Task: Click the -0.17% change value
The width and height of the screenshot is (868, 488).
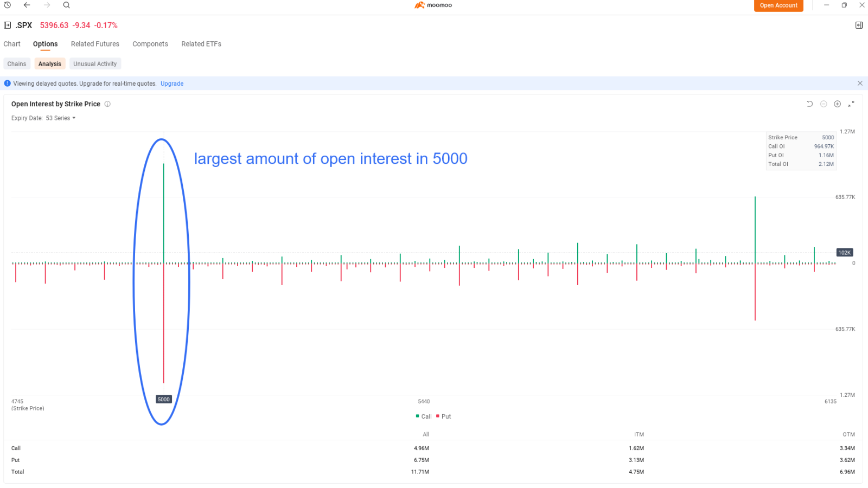Action: click(x=106, y=25)
